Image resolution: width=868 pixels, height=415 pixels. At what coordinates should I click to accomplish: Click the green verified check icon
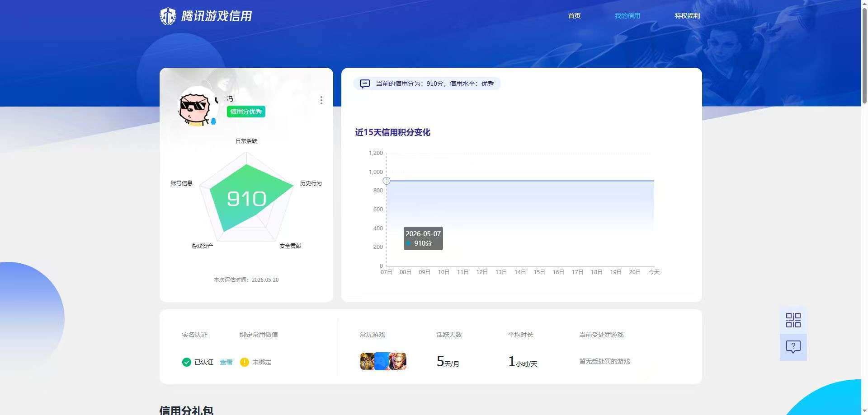coord(187,362)
